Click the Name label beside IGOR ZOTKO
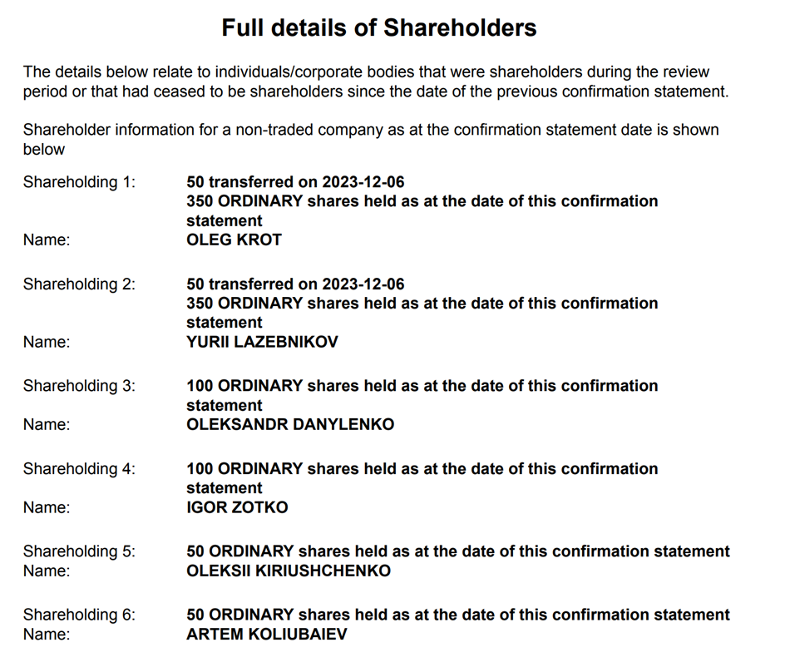Screen dimensions: 785x672 [x=47, y=507]
